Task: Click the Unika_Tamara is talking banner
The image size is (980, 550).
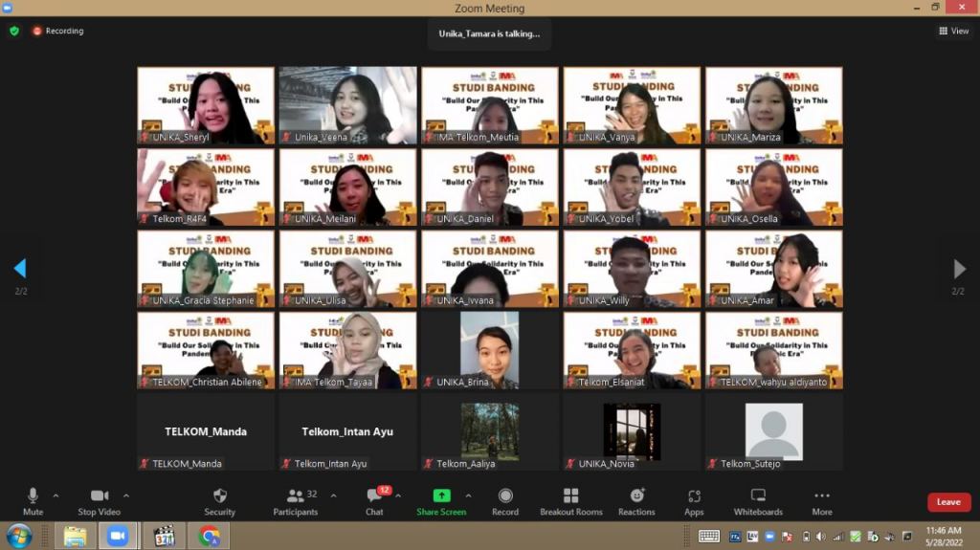Action: pyautogui.click(x=489, y=33)
